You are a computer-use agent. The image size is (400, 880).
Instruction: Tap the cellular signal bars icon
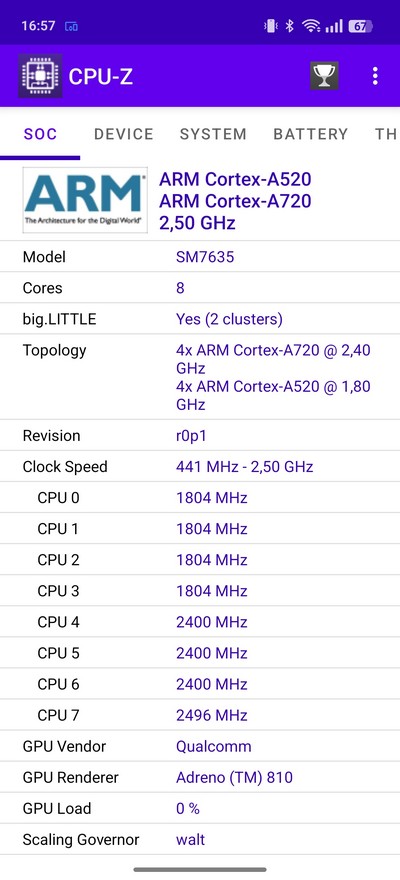[334, 26]
